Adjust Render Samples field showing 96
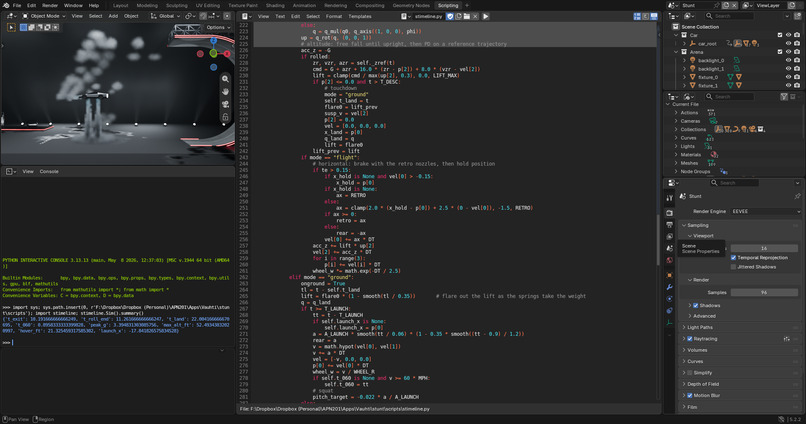The image size is (806, 424). pos(764,292)
